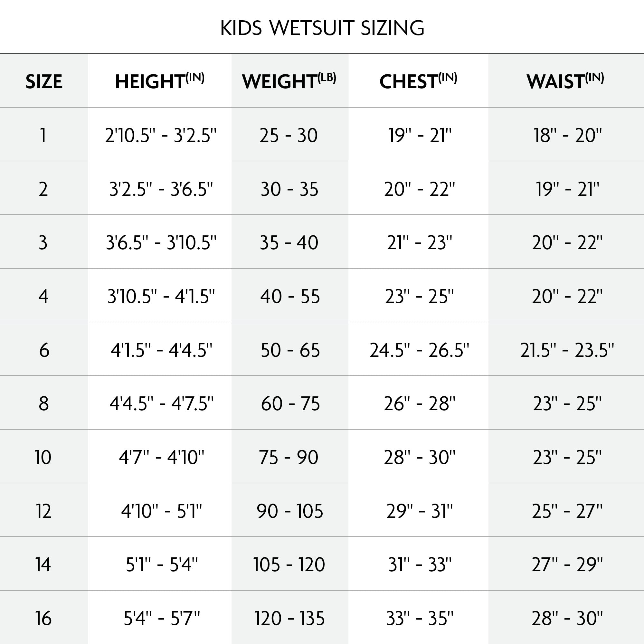
Task: Select size 16 row label
Action: (43, 618)
